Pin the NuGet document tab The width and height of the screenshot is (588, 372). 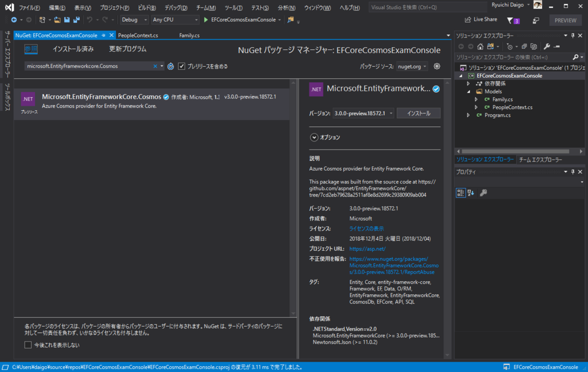(103, 35)
